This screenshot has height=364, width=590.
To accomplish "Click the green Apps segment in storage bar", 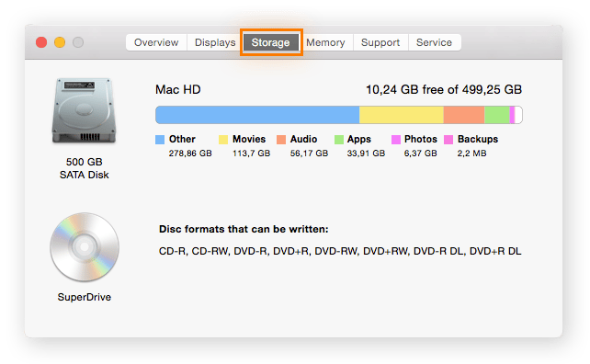I will [x=497, y=115].
